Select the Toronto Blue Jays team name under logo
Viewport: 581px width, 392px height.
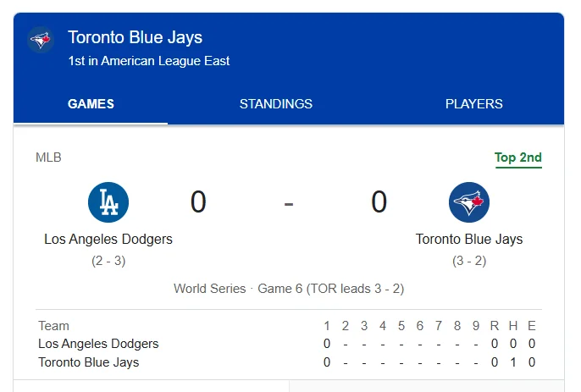(469, 240)
